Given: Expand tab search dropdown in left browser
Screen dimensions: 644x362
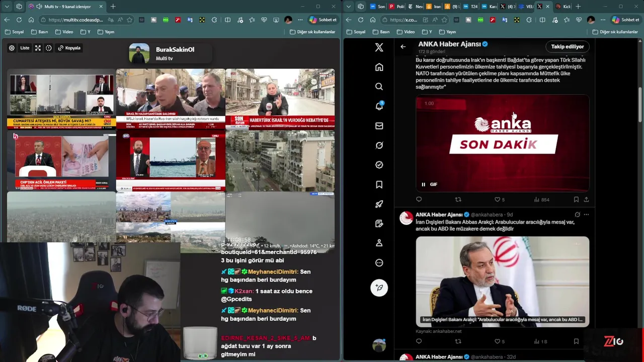Looking at the screenshot, I should coord(7,7).
